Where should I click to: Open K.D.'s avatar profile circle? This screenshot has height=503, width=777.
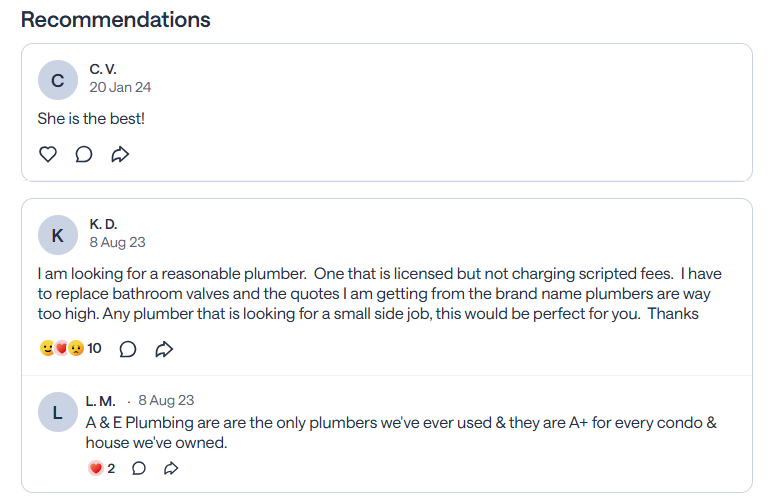tap(57, 236)
